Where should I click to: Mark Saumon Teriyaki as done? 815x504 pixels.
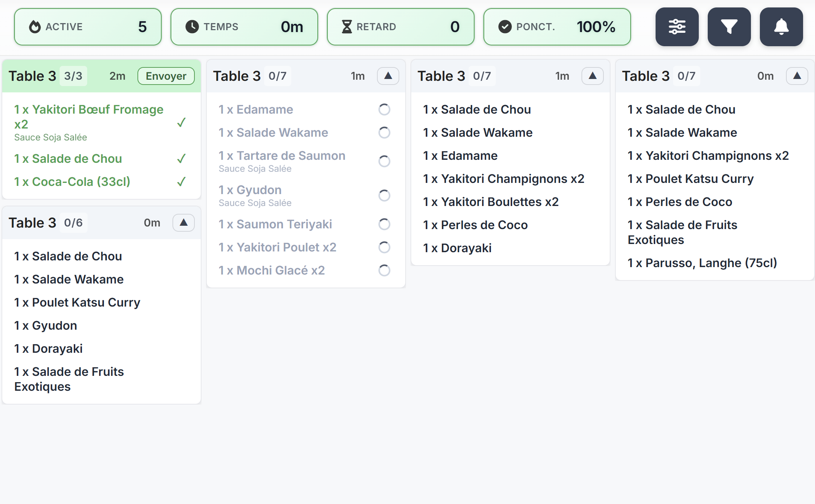point(384,224)
